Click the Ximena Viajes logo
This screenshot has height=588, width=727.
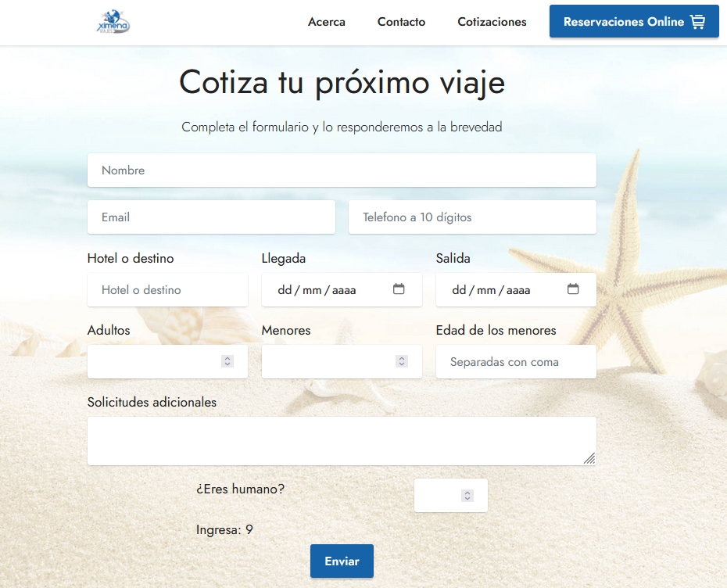tap(113, 22)
